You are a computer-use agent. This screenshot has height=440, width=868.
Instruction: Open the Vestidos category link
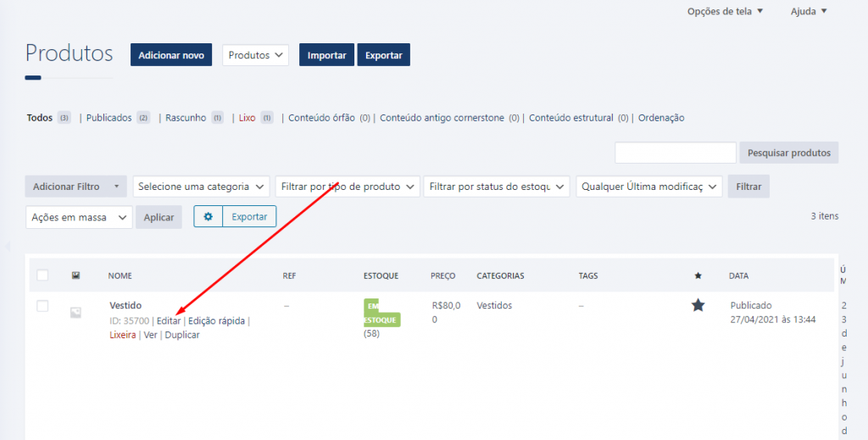494,305
